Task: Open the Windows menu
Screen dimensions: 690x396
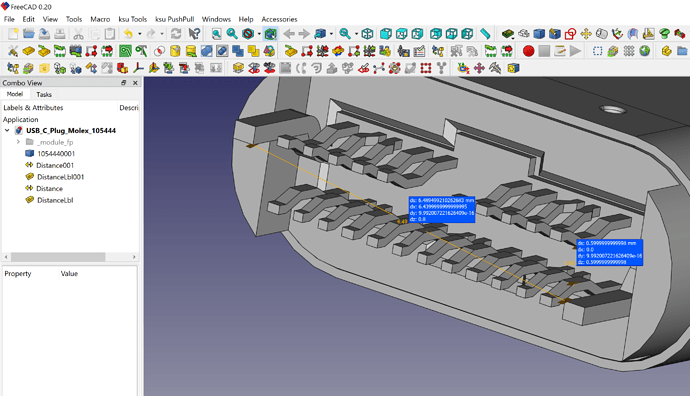Action: click(x=216, y=19)
